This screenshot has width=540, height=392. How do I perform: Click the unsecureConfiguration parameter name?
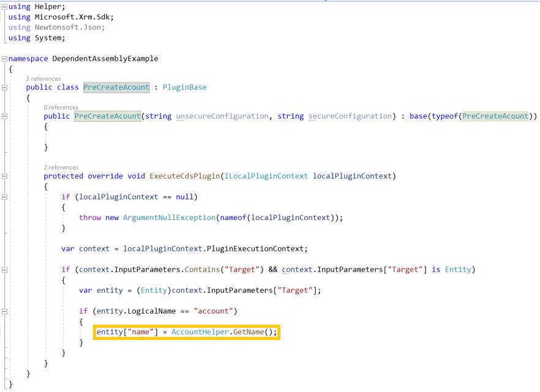(x=222, y=116)
